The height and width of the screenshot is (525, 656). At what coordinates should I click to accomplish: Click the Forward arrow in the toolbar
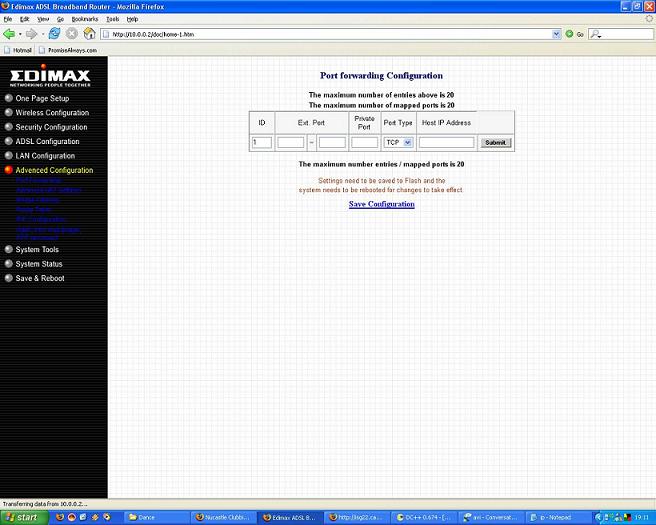(32, 33)
